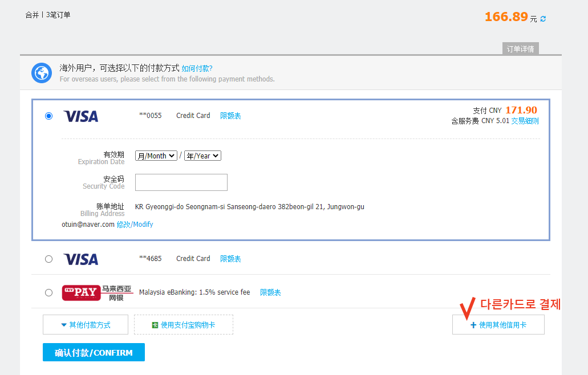The width and height of the screenshot is (588, 375).
Task: Click the 含服务费 CNY 5.01 text
Action: click(x=480, y=121)
